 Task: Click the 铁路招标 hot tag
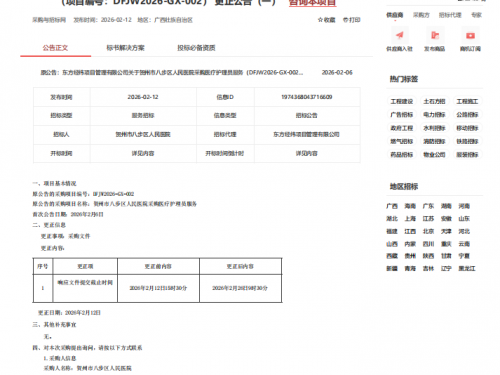click(x=467, y=141)
